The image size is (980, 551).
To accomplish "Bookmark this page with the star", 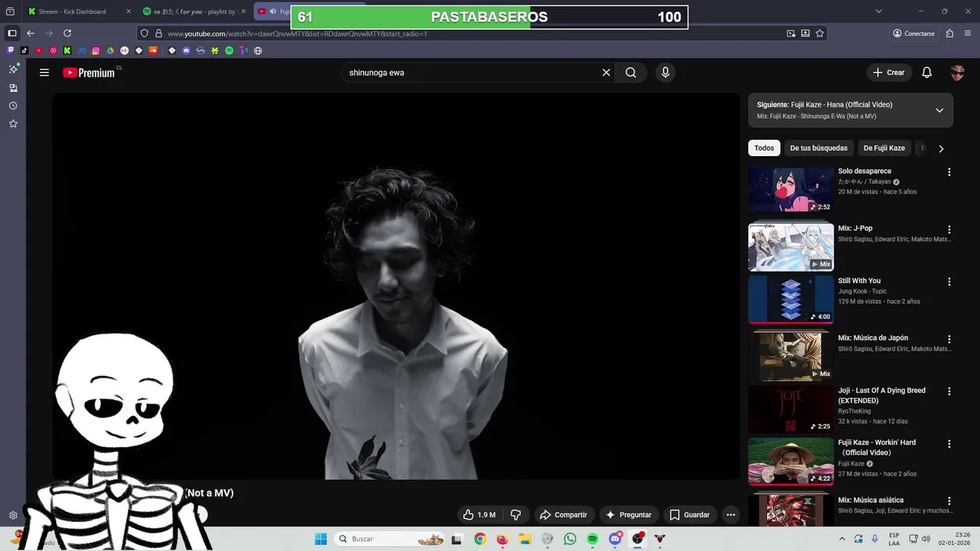I will pos(820,34).
